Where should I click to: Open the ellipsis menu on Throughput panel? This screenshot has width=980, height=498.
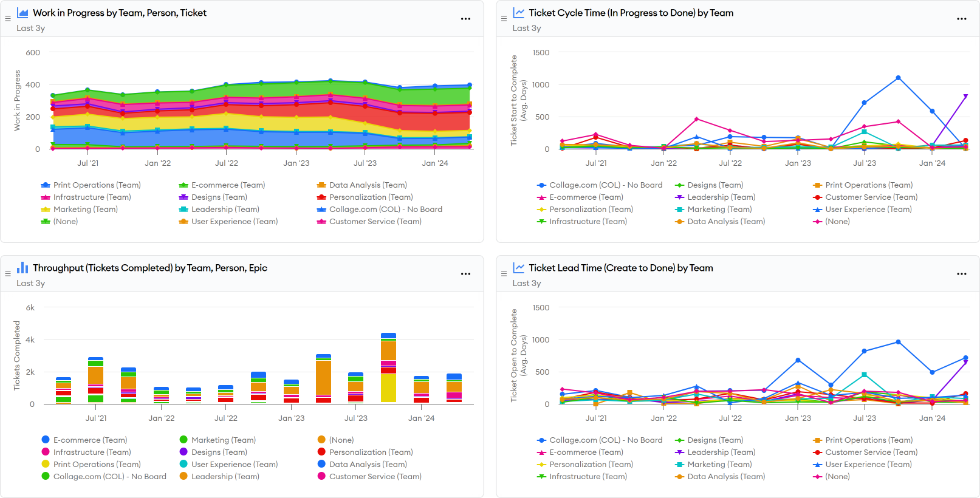pos(465,274)
